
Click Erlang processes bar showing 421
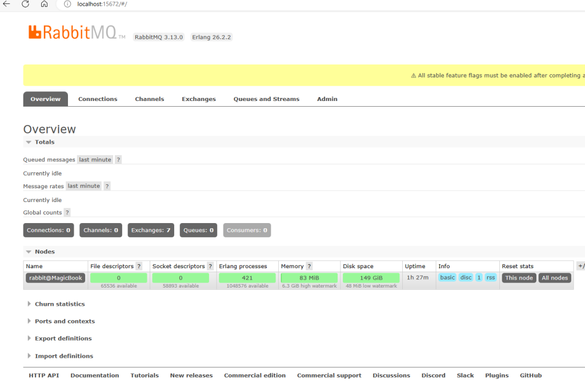pyautogui.click(x=247, y=278)
